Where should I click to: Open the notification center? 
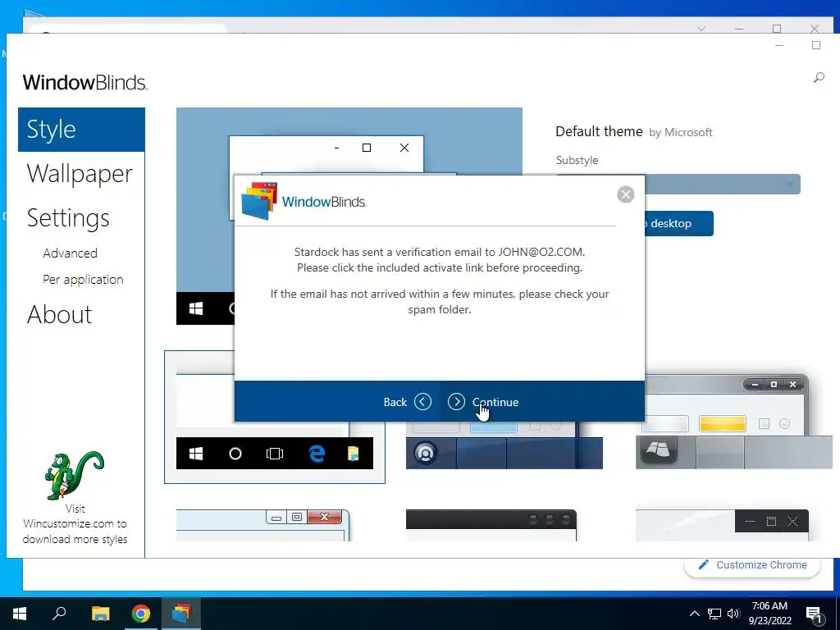815,614
